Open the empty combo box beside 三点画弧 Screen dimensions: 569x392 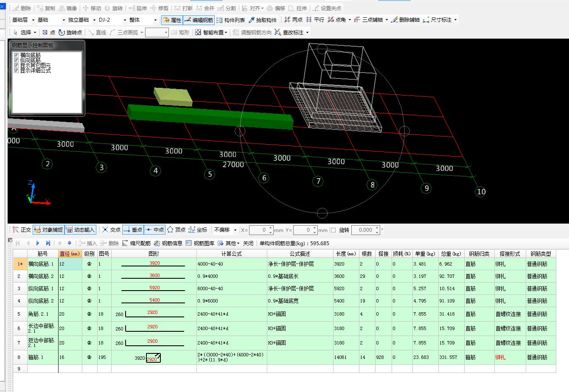click(157, 32)
